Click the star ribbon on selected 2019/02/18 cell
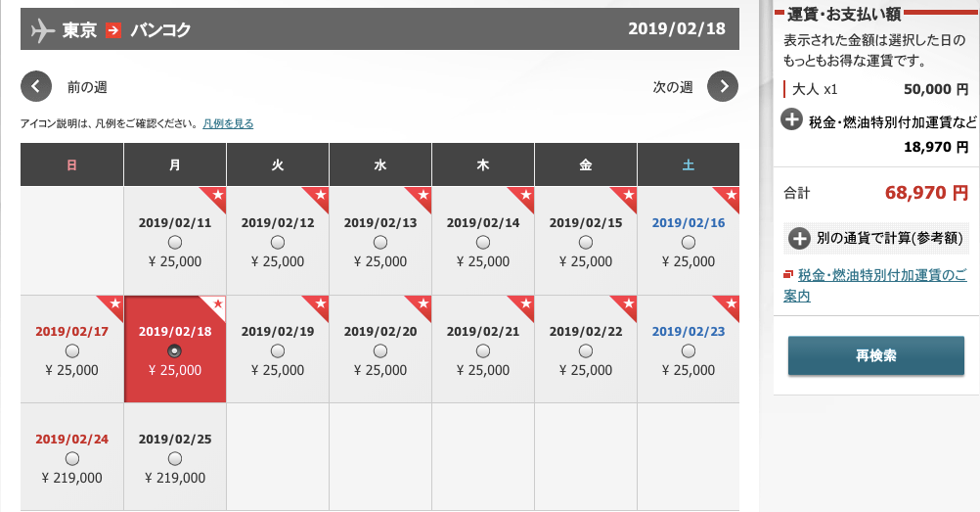The image size is (980, 512). [x=214, y=307]
